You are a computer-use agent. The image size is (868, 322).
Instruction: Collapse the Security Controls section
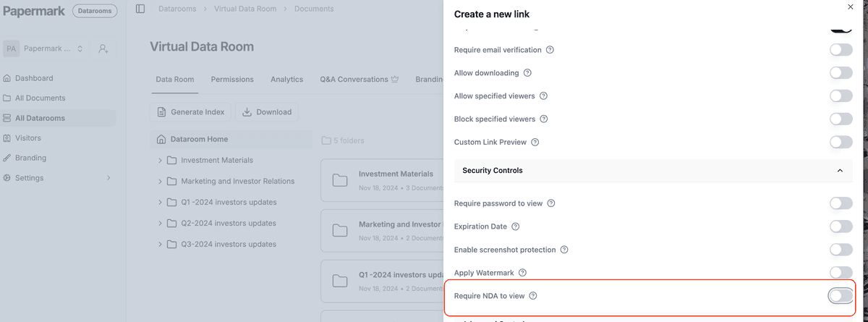pyautogui.click(x=840, y=171)
